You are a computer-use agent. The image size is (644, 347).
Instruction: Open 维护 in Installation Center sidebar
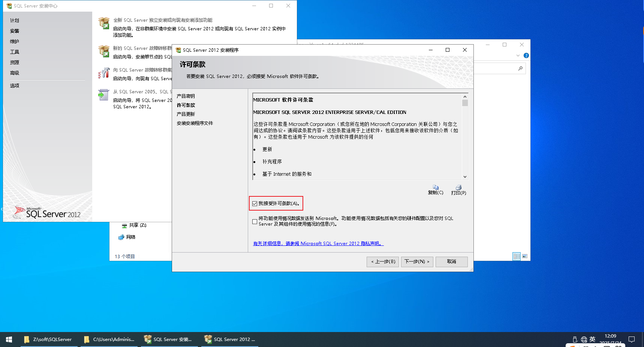pos(15,42)
